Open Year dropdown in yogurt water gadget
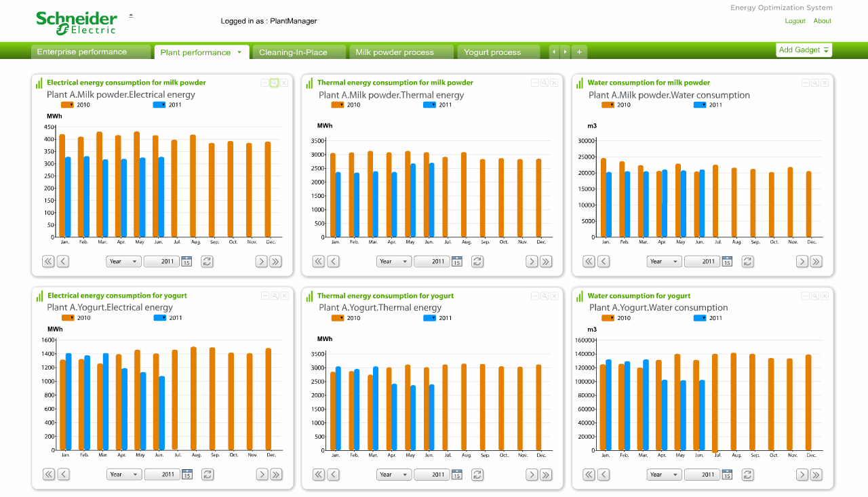868x497 pixels. [665, 474]
